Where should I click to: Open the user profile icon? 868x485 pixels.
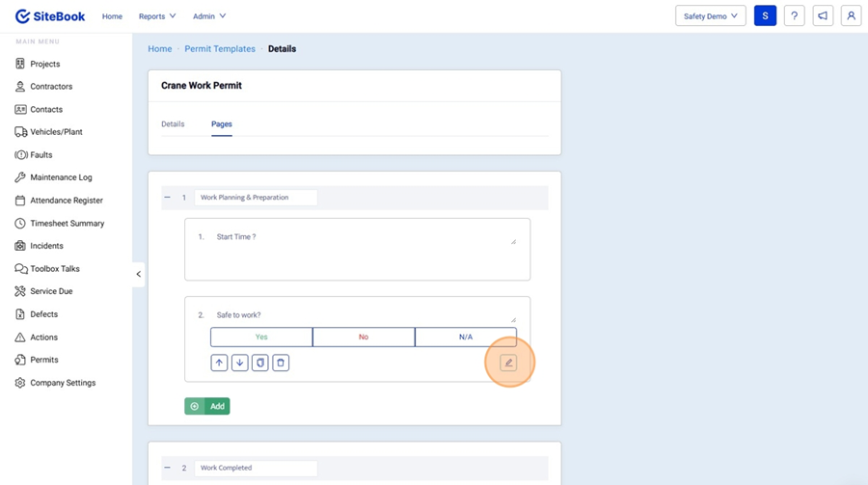pyautogui.click(x=851, y=16)
